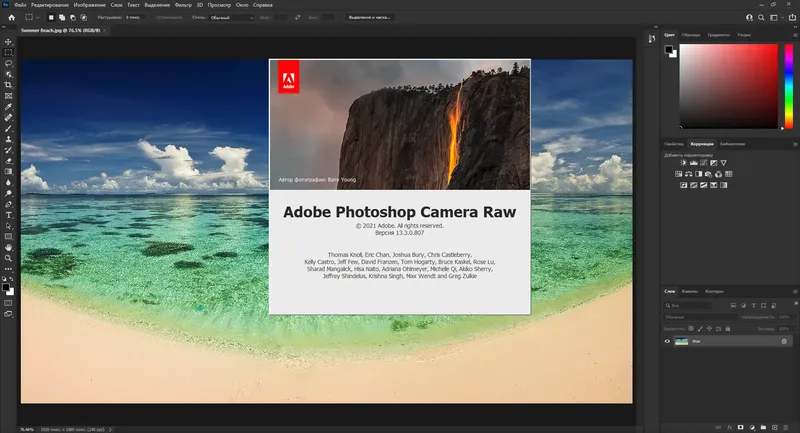The height and width of the screenshot is (433, 800).
Task: Select the Zoom magnifier tool
Action: [9, 257]
